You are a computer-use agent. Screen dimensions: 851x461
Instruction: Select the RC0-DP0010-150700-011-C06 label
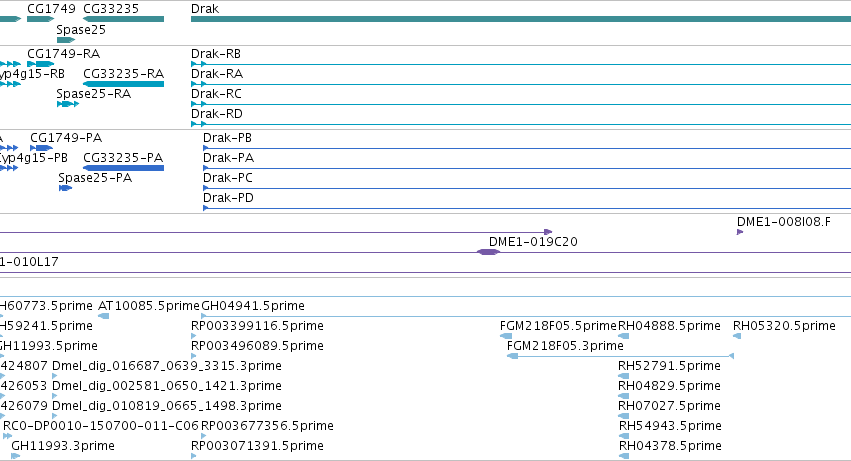101,426
